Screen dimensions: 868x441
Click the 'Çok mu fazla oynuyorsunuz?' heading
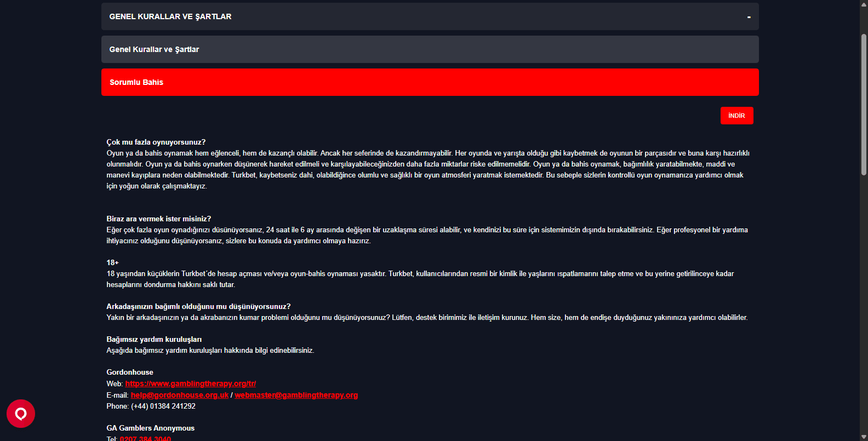tap(156, 142)
